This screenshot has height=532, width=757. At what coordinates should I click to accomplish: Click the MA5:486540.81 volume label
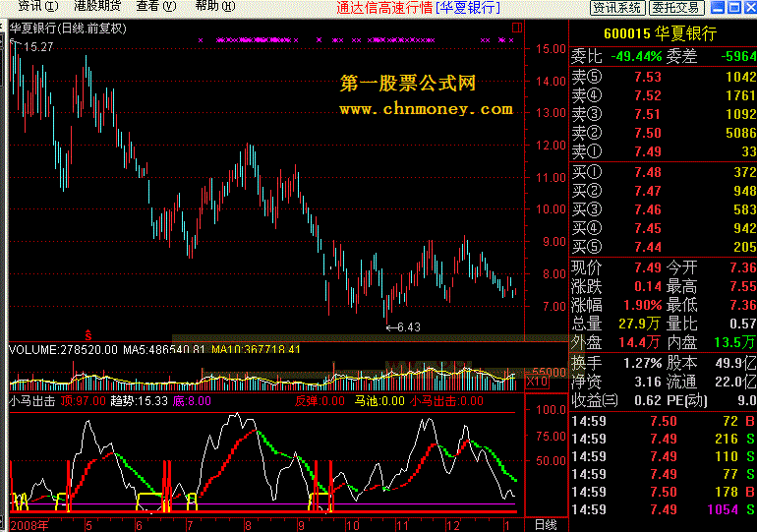164,349
